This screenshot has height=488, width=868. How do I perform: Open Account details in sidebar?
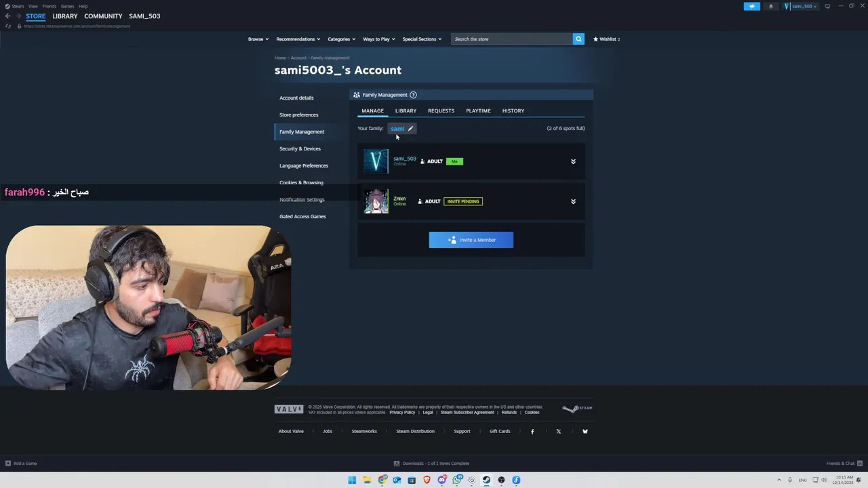point(296,98)
